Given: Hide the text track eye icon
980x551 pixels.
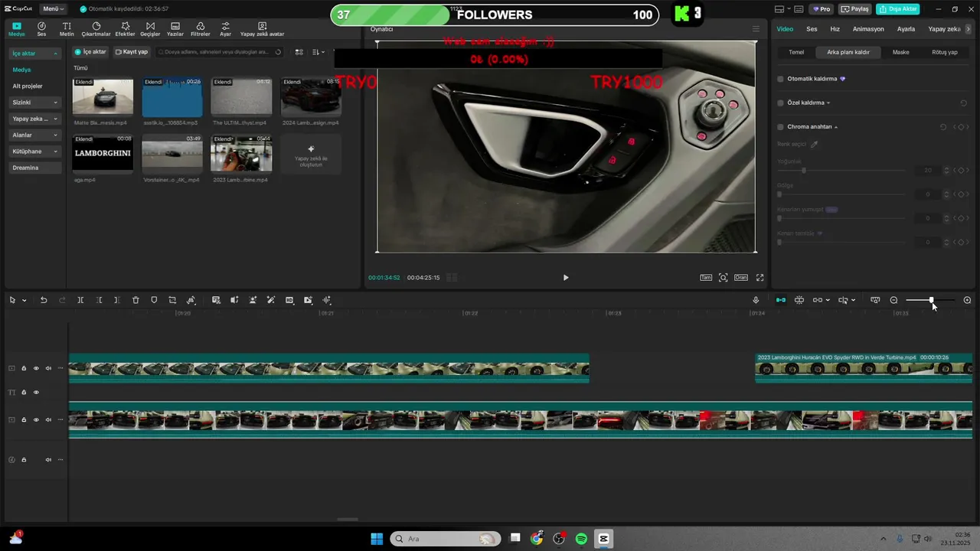Looking at the screenshot, I should [36, 393].
